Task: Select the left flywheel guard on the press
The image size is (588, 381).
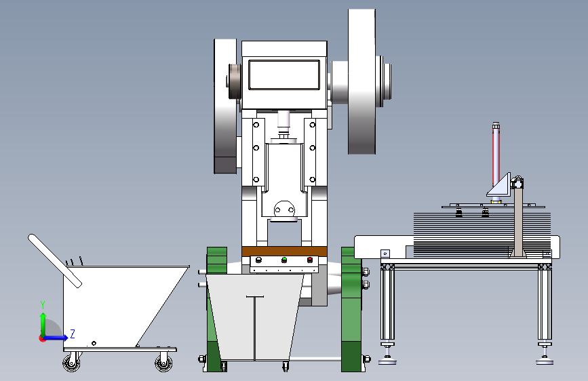Action: 225,106
